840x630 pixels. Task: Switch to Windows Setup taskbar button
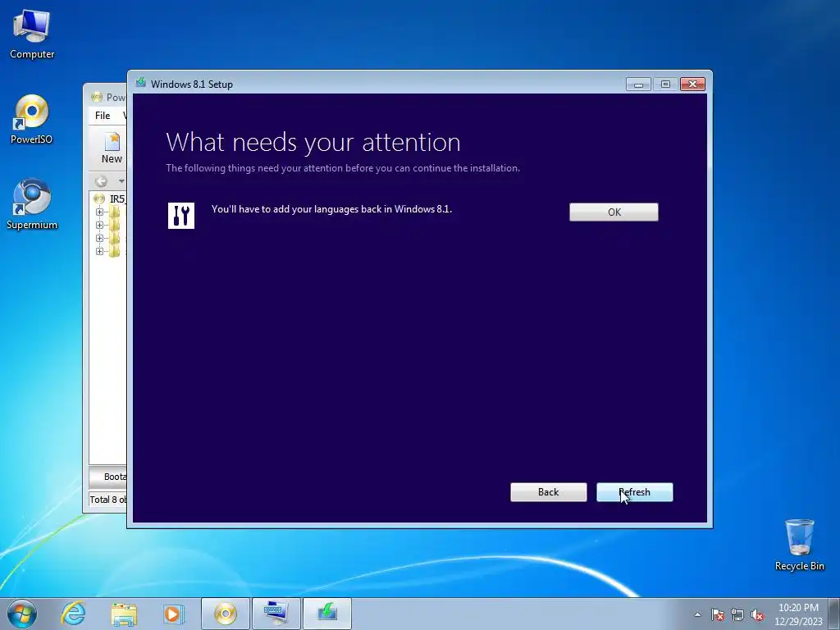327,614
